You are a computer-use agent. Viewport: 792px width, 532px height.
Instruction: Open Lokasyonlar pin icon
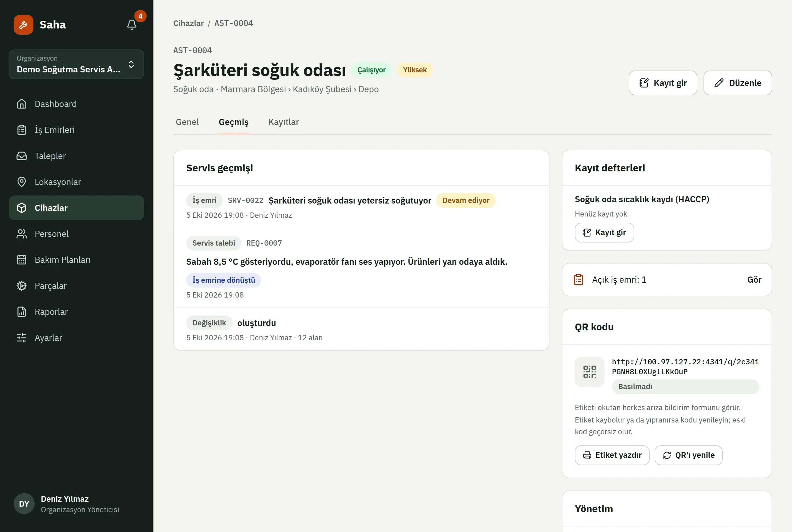(x=22, y=182)
